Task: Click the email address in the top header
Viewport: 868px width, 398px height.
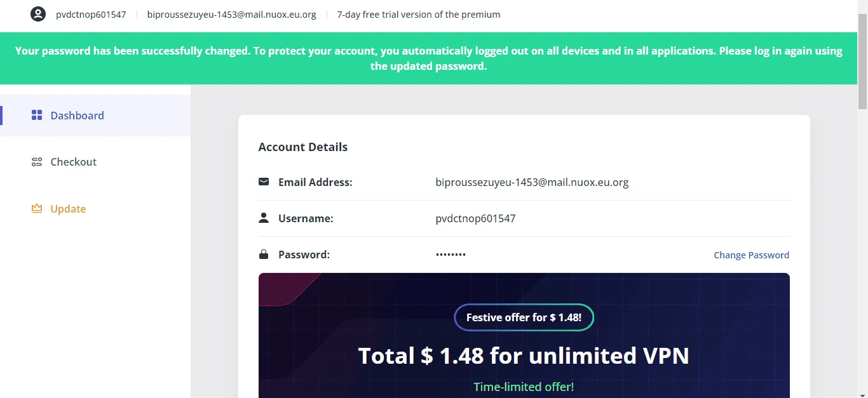Action: 231,15
